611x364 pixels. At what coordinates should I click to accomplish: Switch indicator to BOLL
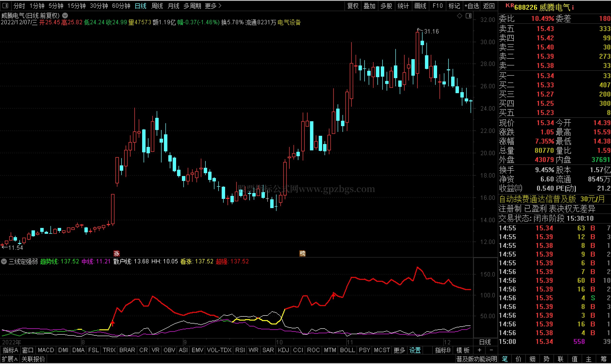point(347,350)
